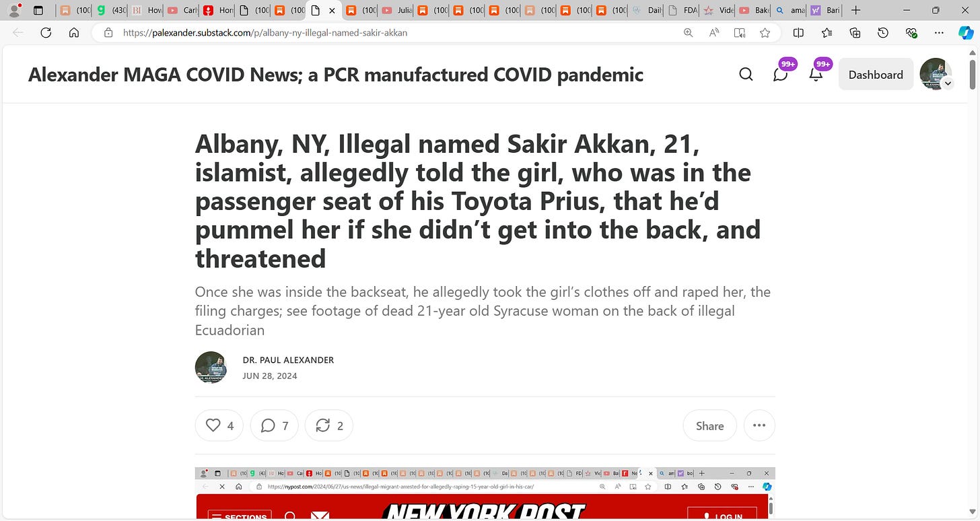Like the post with heart icon

click(x=219, y=425)
